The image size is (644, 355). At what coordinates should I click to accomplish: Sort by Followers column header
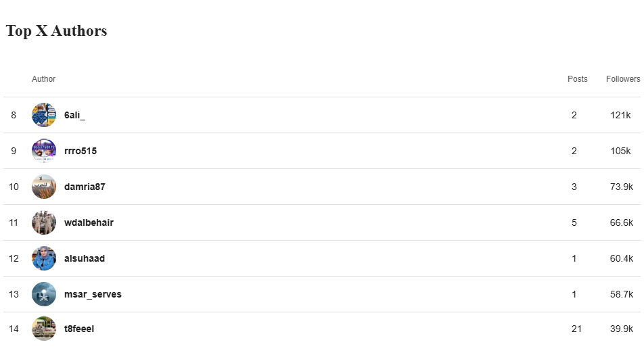tap(623, 79)
